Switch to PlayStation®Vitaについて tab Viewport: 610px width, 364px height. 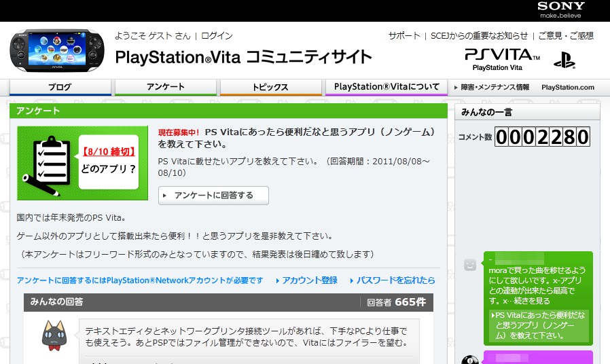pos(387,87)
